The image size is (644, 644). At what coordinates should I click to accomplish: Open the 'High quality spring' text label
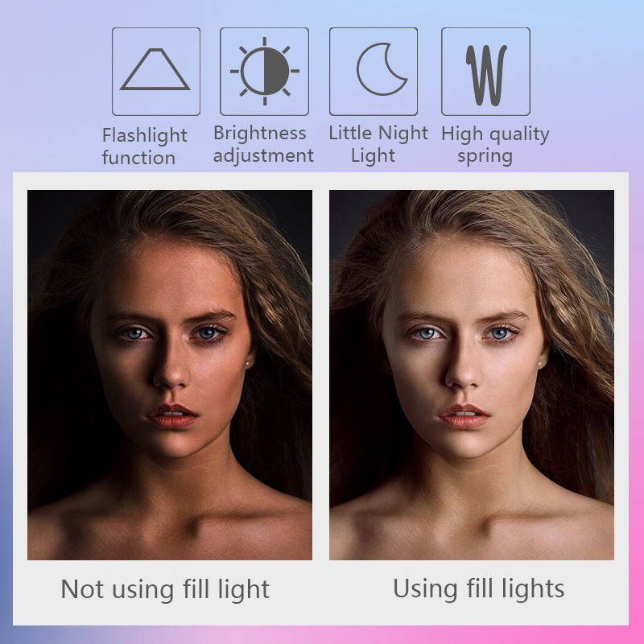495,145
